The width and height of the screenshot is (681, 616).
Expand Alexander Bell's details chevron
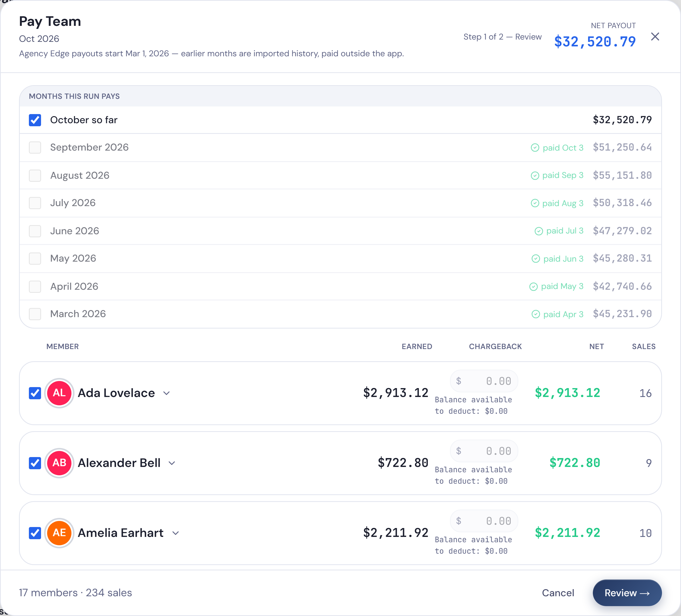[x=172, y=463]
